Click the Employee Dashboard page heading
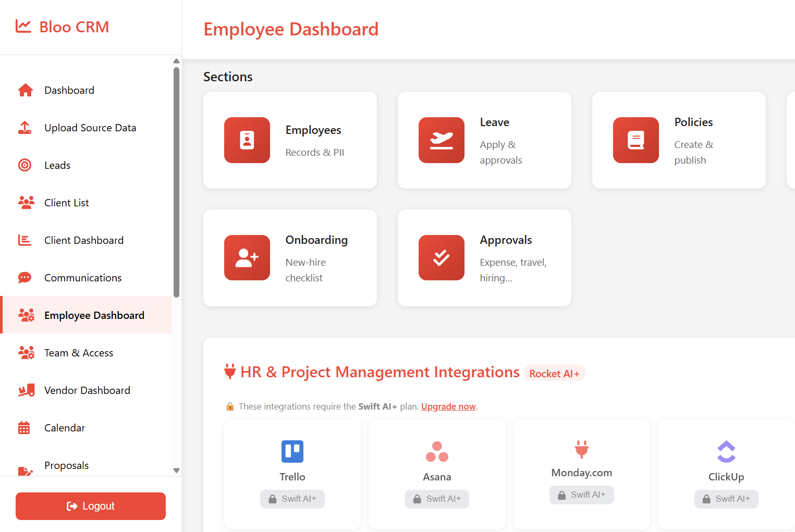Image resolution: width=795 pixels, height=532 pixels. [x=291, y=29]
